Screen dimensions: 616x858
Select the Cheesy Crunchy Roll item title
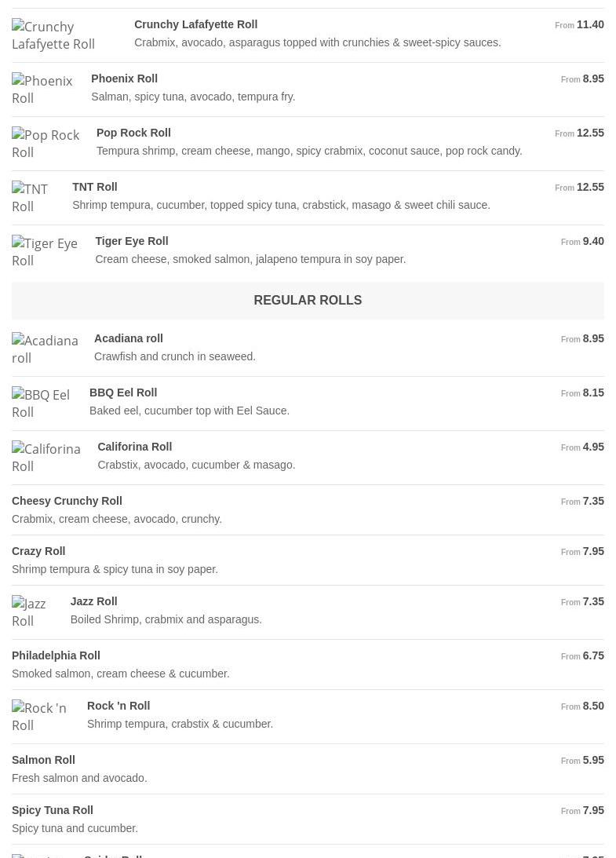(x=67, y=501)
